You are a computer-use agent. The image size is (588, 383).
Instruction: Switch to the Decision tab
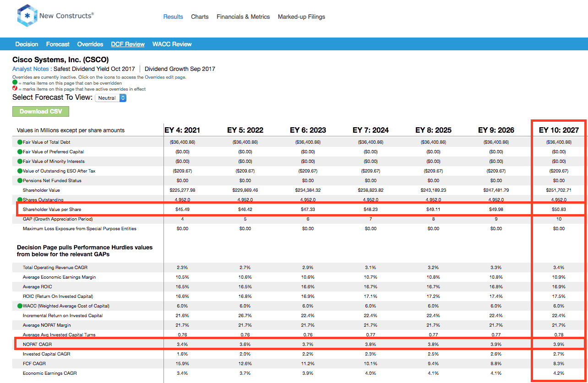pos(27,44)
